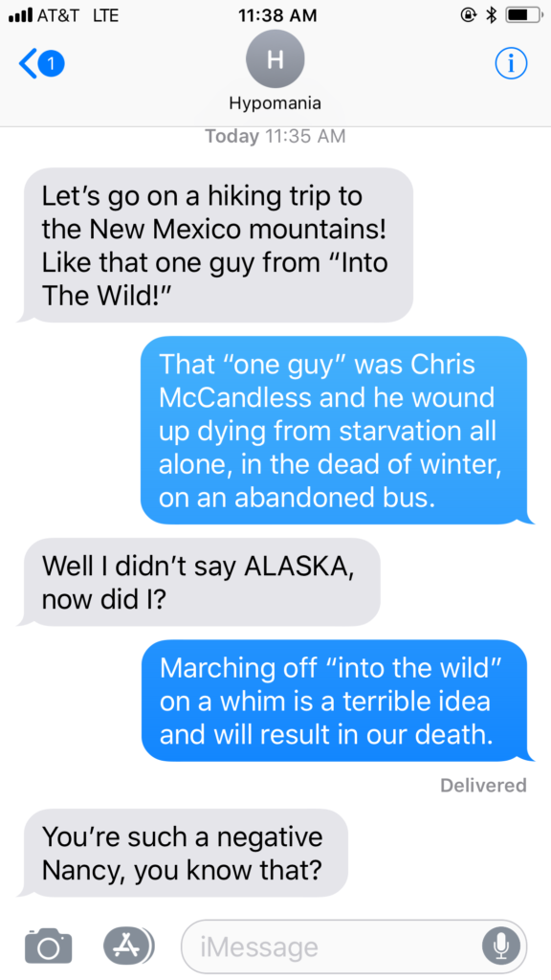Open the App Store apps drawer
551x980 pixels.
[125, 945]
